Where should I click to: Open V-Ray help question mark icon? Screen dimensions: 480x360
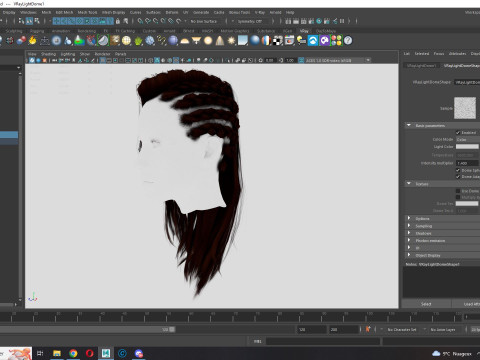(x=348, y=41)
